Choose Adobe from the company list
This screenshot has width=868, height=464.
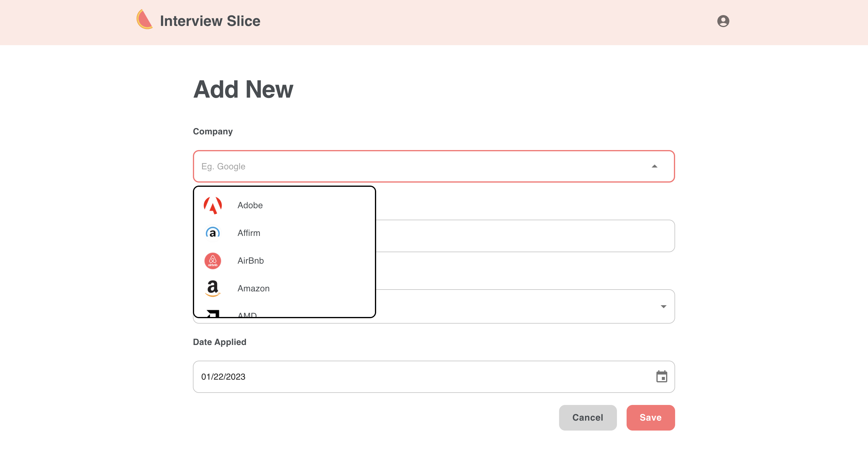[285, 205]
